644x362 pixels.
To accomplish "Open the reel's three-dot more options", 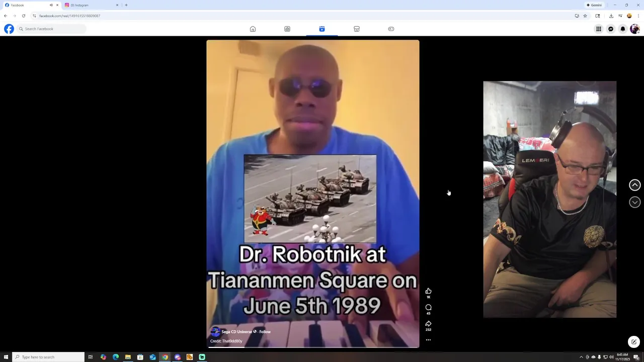I will 428,340.
